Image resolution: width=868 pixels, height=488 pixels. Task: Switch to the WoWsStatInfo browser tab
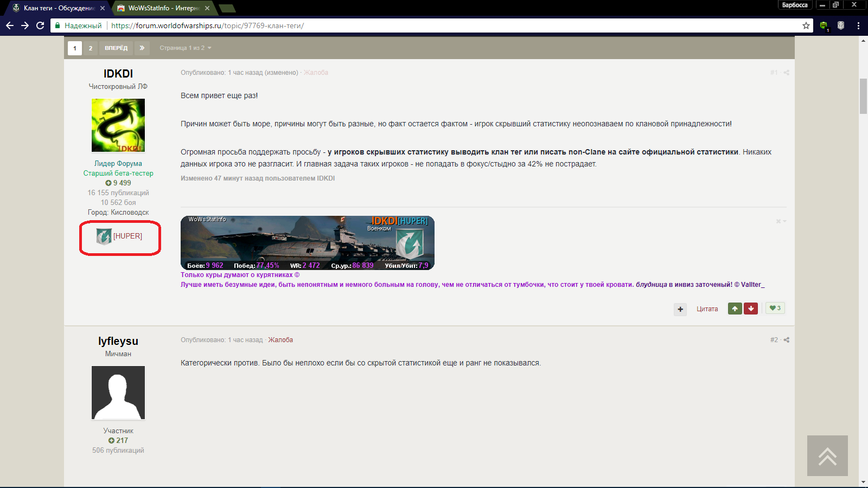click(163, 8)
